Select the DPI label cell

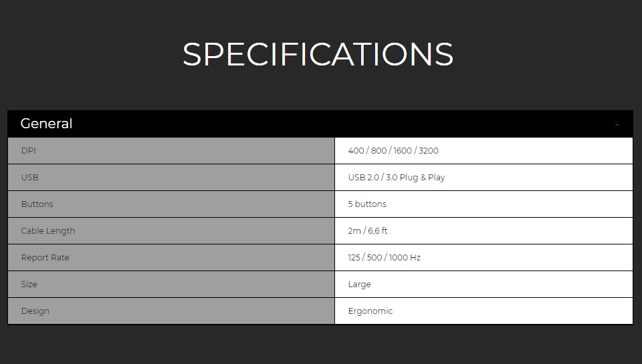point(171,150)
